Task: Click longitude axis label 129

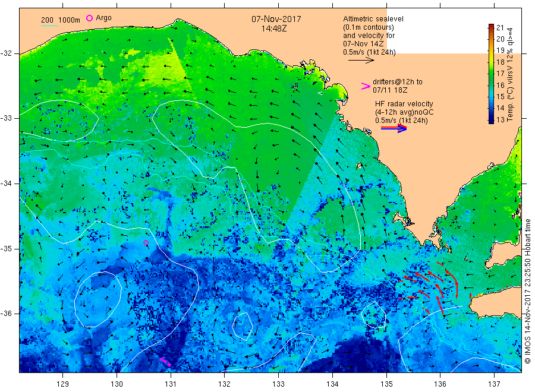Action: pyautogui.click(x=63, y=384)
